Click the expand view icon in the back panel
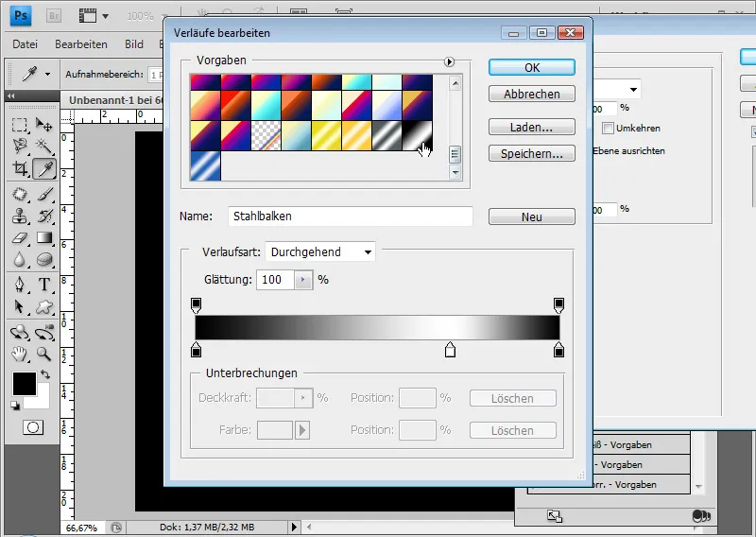The image size is (756, 537). coord(555,516)
